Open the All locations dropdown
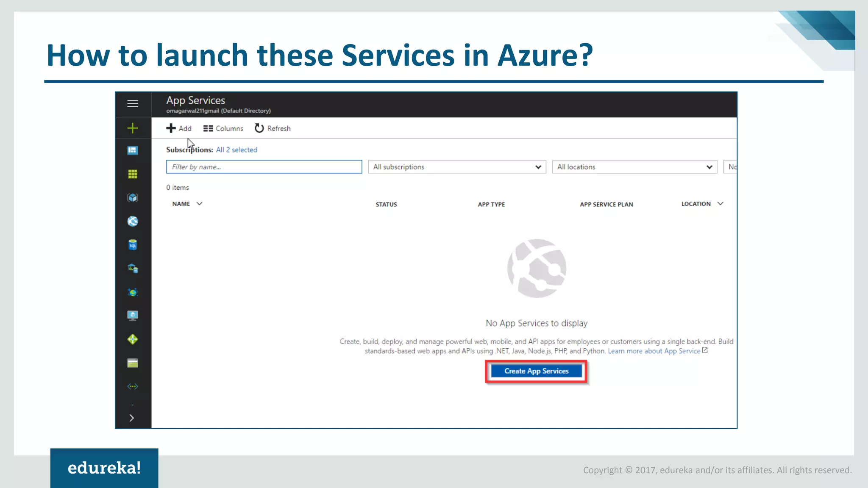This screenshot has height=488, width=868. coord(634,167)
